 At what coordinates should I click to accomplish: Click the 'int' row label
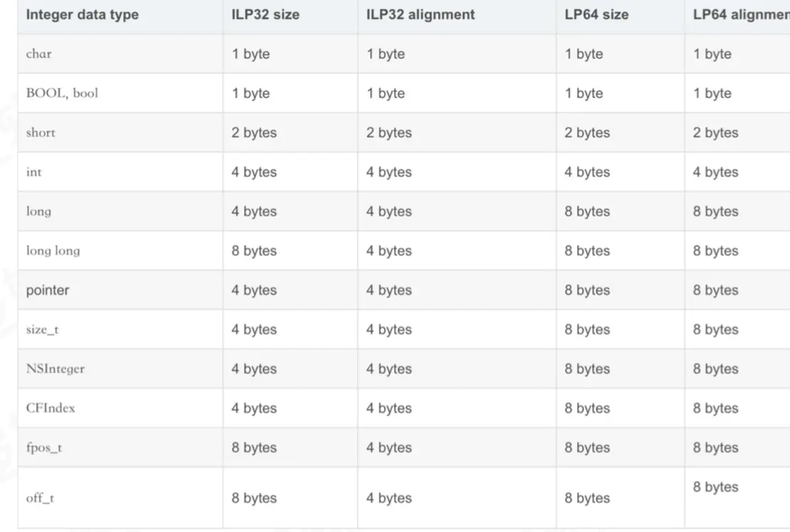33,172
